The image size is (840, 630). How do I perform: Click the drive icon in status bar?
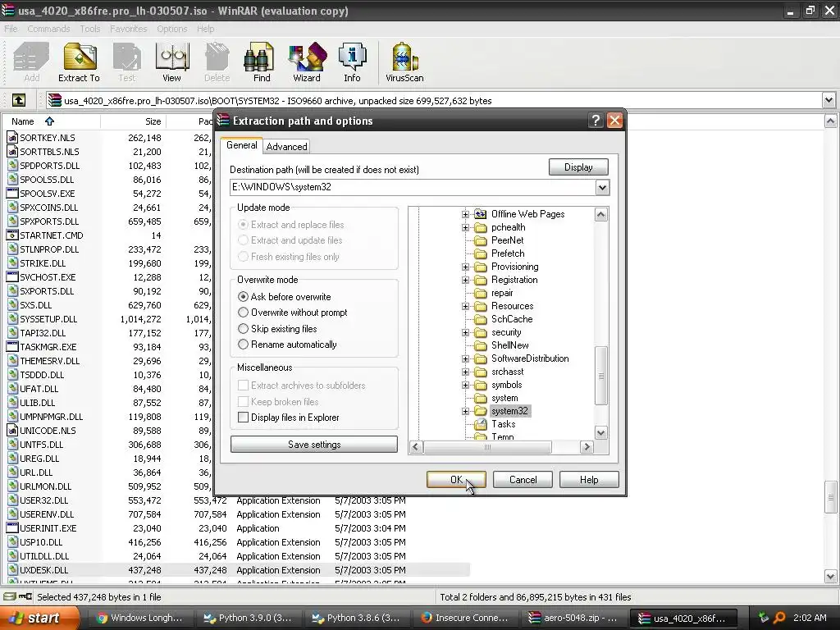9,597
